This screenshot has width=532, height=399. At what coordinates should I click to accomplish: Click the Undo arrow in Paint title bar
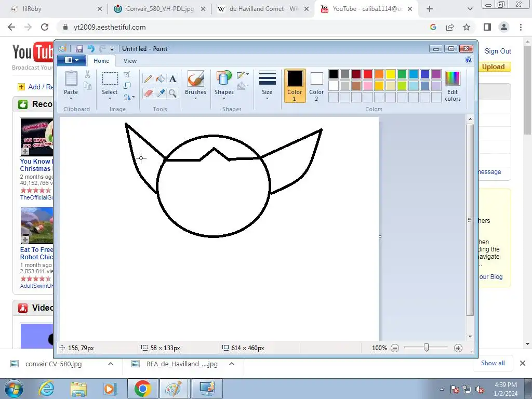point(91,48)
